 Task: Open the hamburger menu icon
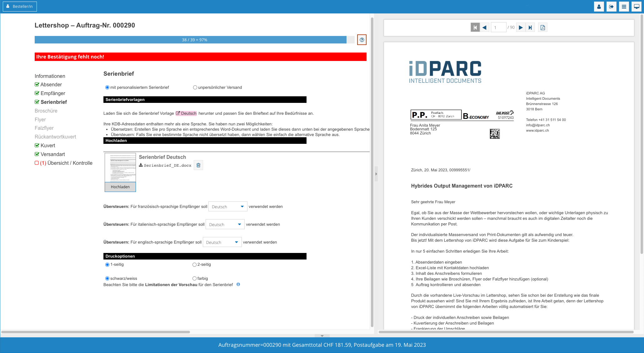624,7
